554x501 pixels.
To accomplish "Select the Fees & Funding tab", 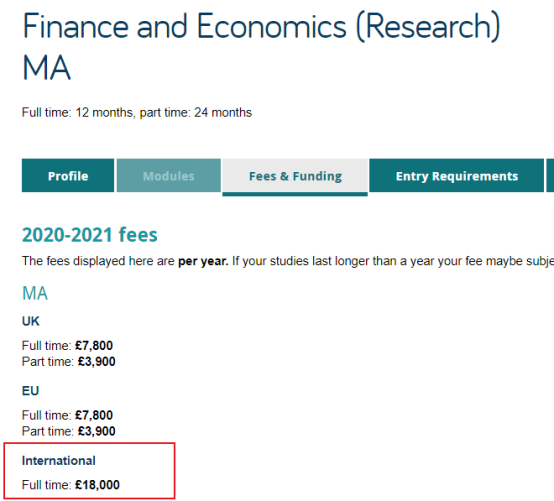I will pyautogui.click(x=295, y=176).
